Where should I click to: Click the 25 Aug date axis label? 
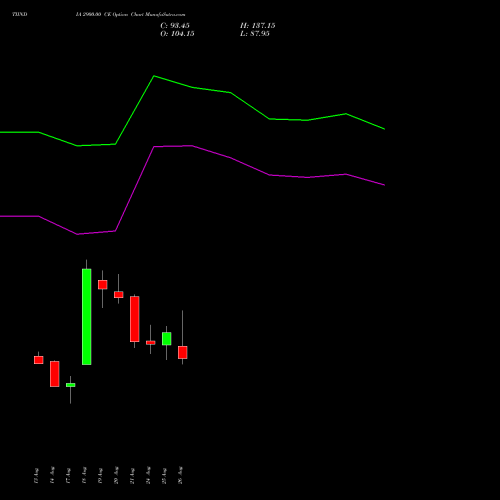click(x=164, y=475)
